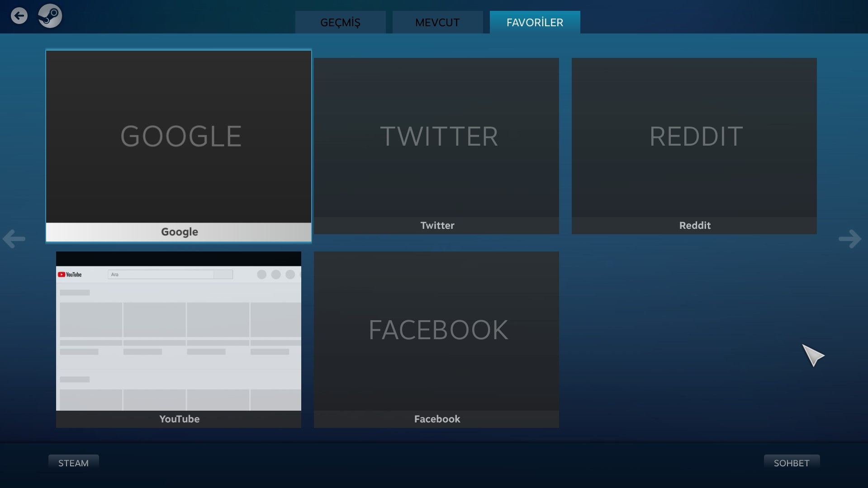Click the back arrow button

(x=19, y=16)
